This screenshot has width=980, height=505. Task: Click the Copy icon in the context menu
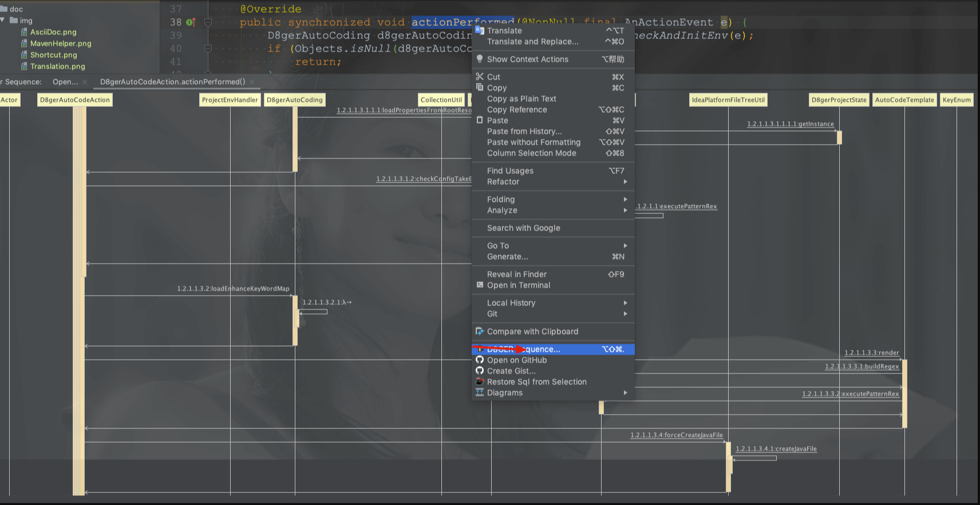pos(480,88)
